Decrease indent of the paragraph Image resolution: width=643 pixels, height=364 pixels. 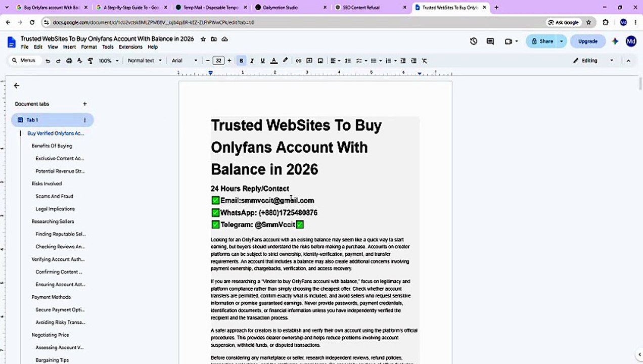click(403, 61)
